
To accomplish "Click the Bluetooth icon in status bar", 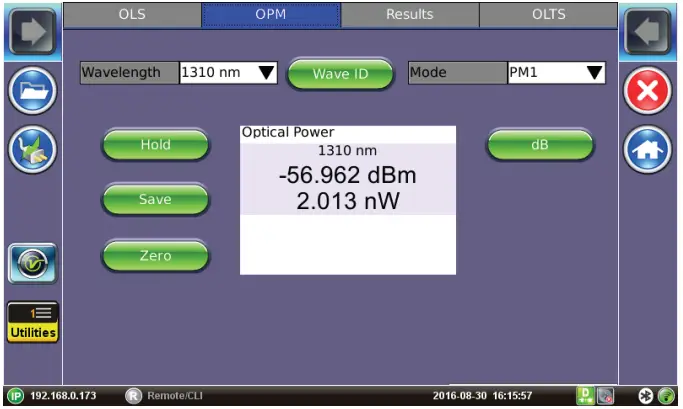I will tap(646, 396).
